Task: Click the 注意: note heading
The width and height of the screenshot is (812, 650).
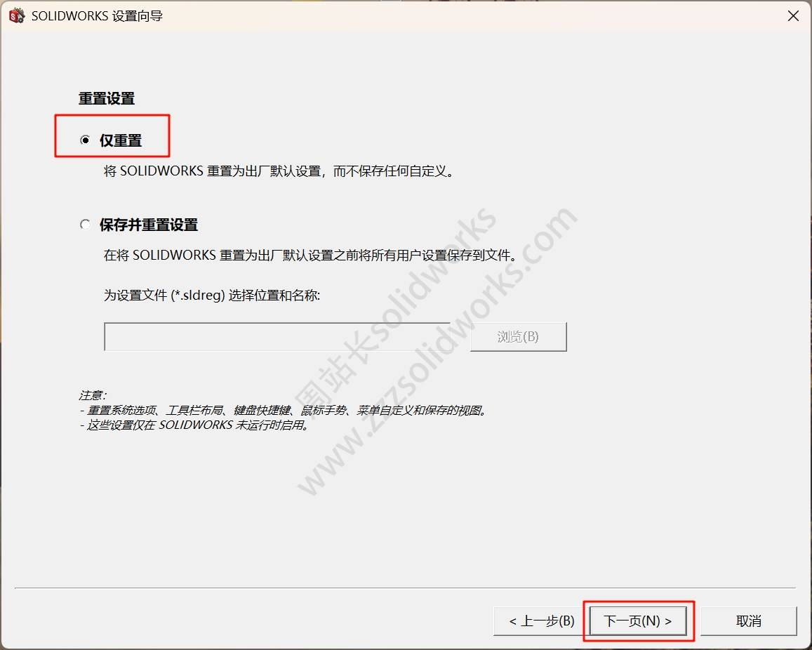Action: click(x=93, y=395)
